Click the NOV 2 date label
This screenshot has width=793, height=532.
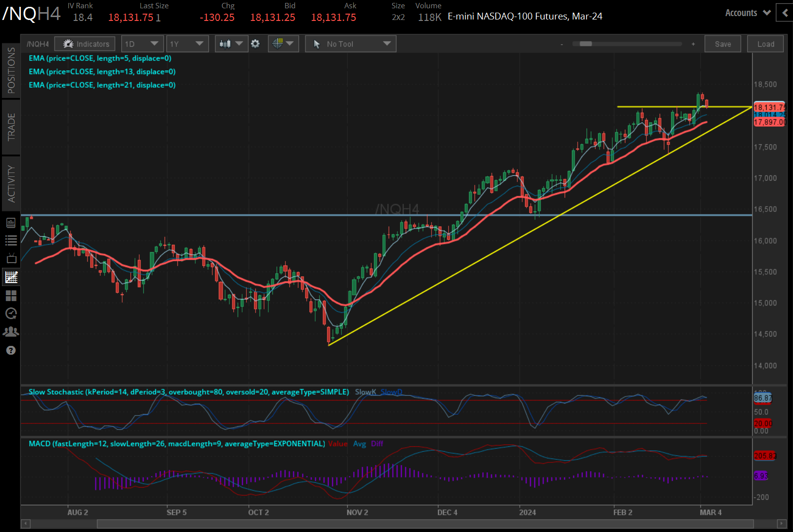[357, 513]
